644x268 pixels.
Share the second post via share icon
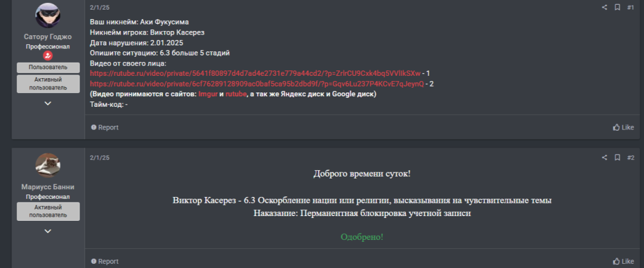pos(604,158)
